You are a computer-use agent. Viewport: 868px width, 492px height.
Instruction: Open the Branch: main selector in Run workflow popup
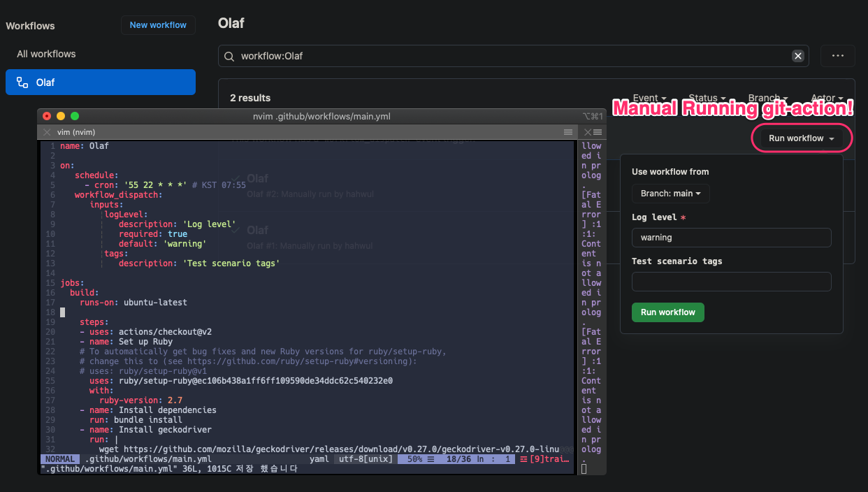click(670, 193)
